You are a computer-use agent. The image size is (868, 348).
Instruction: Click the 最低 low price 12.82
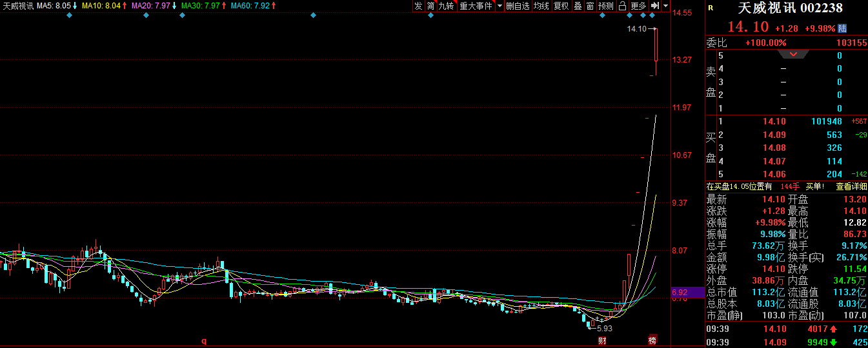[x=855, y=222]
